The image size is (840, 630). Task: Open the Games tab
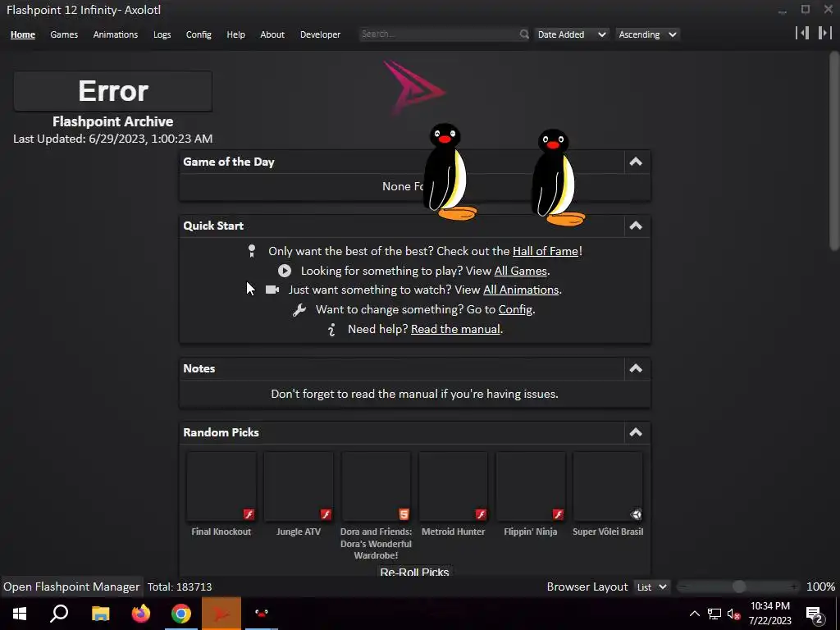pyautogui.click(x=64, y=34)
